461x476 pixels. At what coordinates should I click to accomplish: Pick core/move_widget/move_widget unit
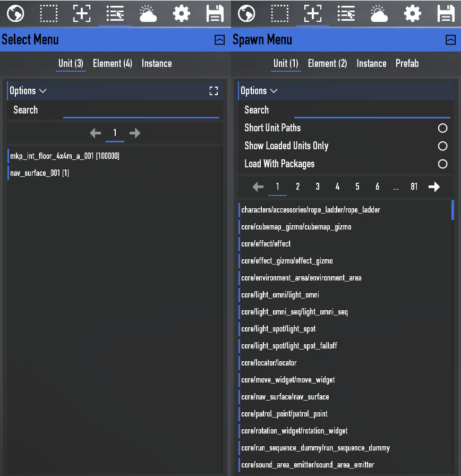click(345, 380)
